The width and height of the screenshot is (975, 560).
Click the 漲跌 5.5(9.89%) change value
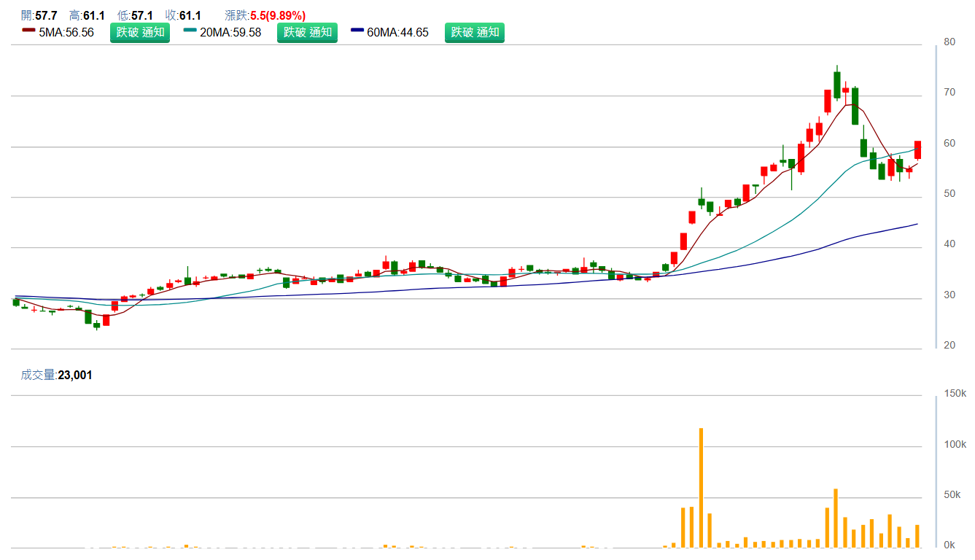(278, 15)
